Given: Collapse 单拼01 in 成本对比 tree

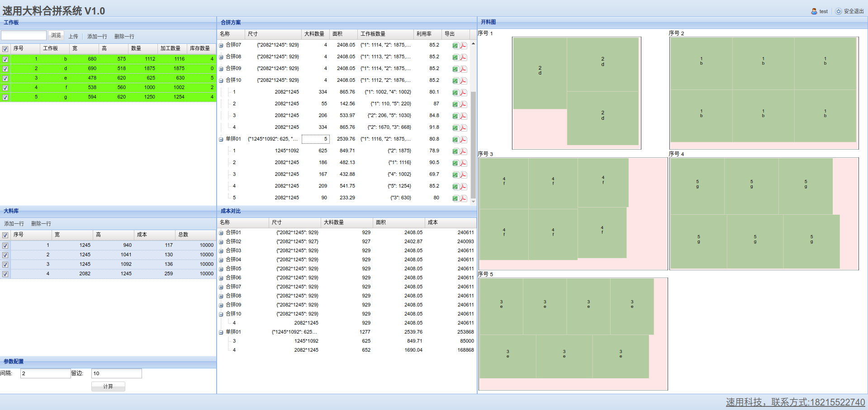Looking at the screenshot, I should tap(221, 332).
